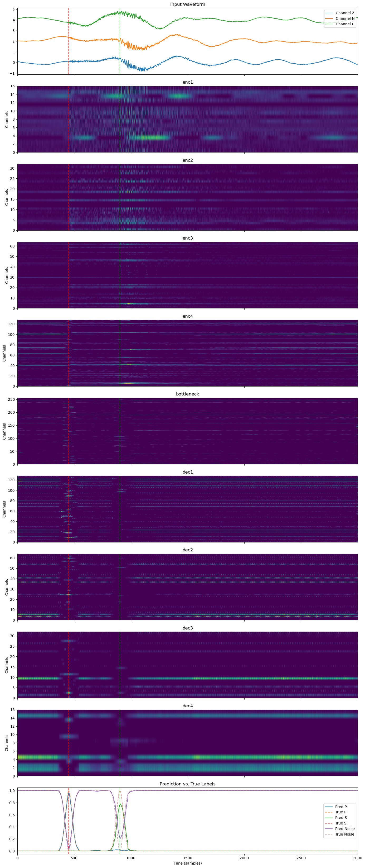Select the 'Channel Z' legend label
The image size is (365, 868).
click(x=345, y=13)
